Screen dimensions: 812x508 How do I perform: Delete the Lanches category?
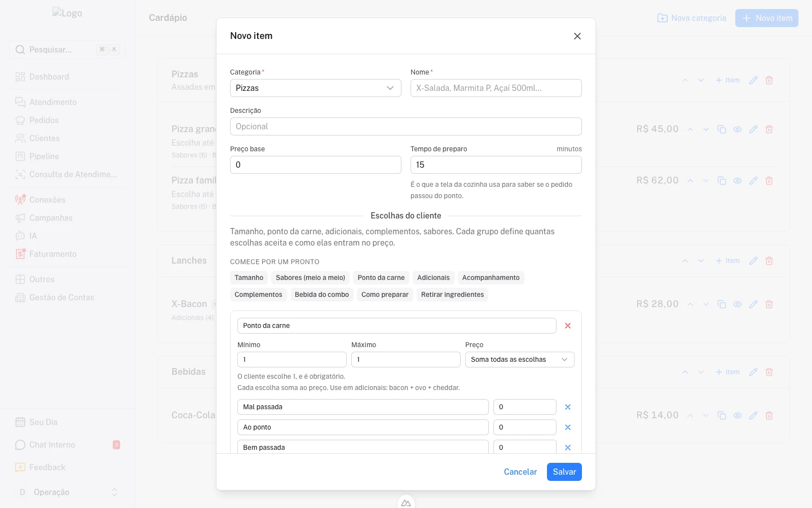tap(769, 261)
